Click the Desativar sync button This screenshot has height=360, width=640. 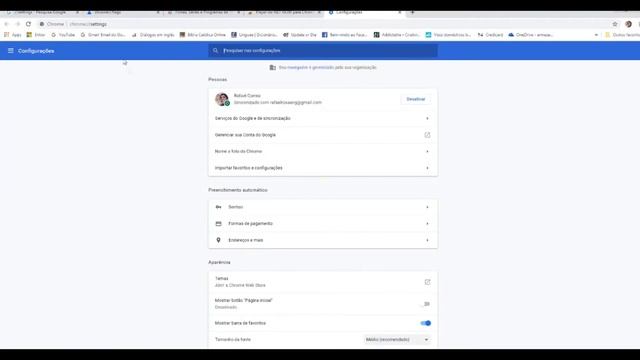coord(416,99)
